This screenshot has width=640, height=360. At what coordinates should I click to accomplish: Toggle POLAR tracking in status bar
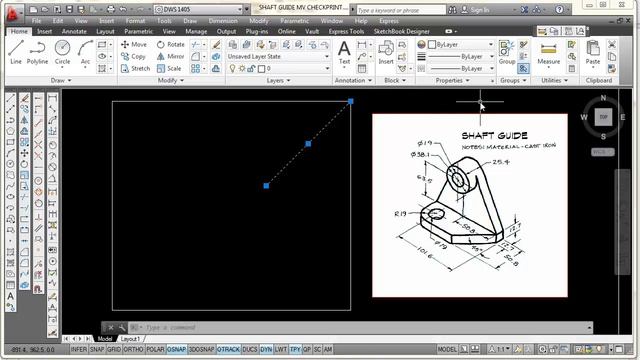click(x=155, y=349)
